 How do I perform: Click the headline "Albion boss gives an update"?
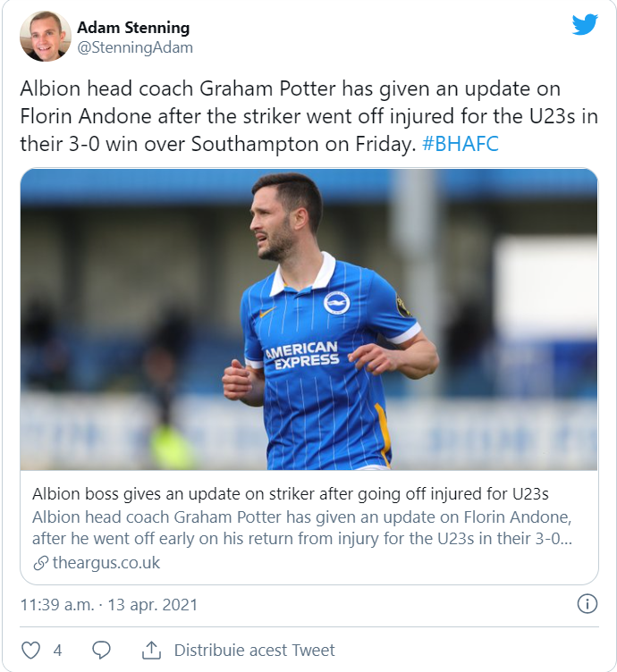(x=291, y=494)
